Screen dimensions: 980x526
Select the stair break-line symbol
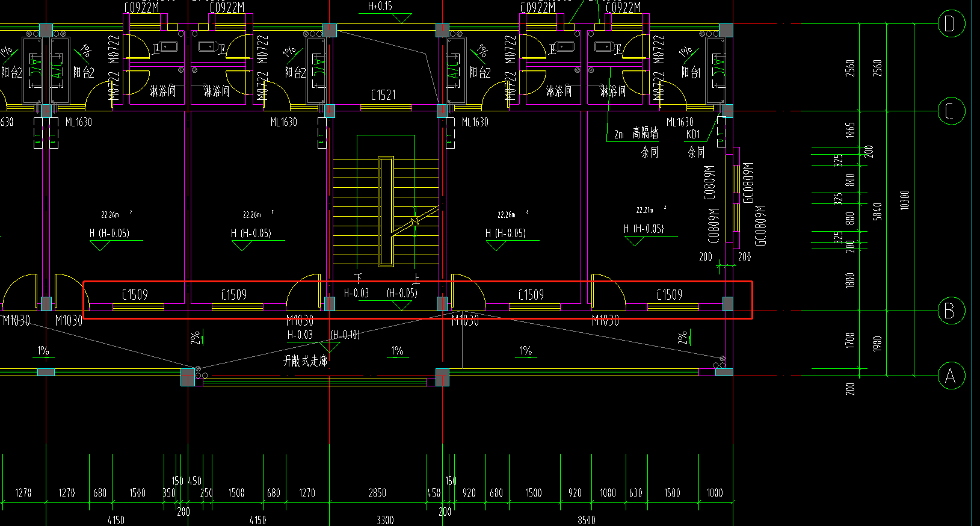click(x=415, y=221)
